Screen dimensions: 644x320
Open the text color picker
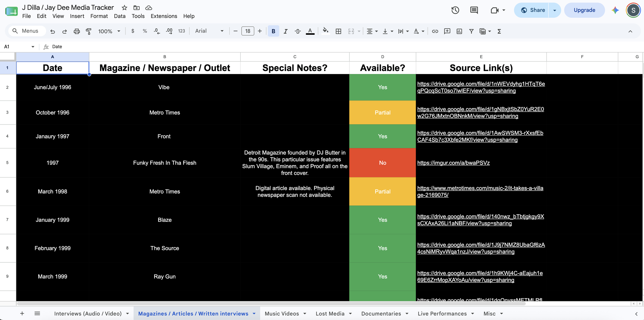click(x=310, y=31)
